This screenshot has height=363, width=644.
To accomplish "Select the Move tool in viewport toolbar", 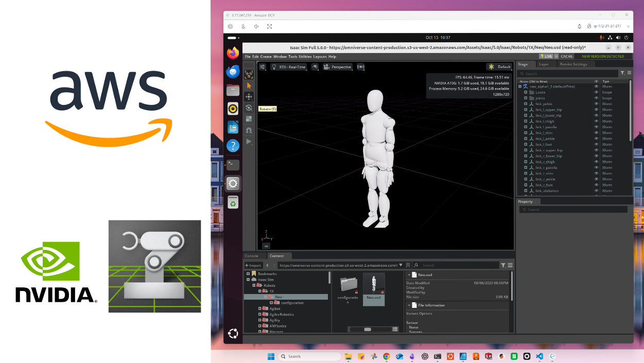I will coord(249,96).
